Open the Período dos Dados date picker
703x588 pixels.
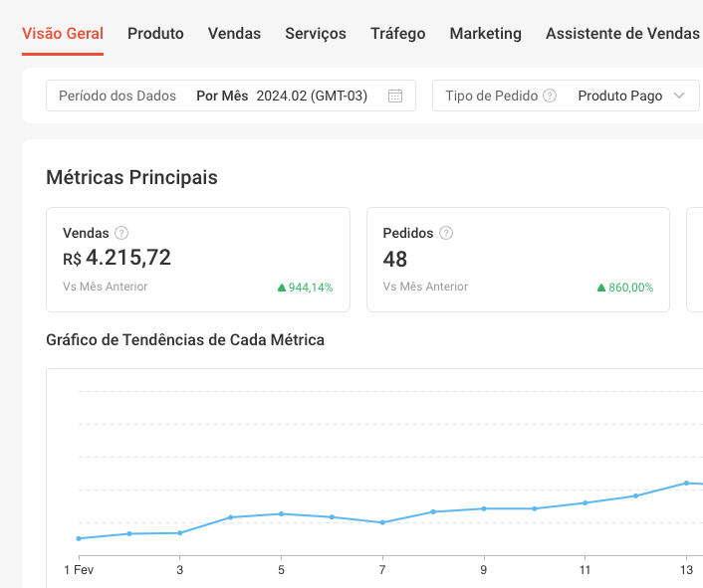pyautogui.click(x=231, y=96)
